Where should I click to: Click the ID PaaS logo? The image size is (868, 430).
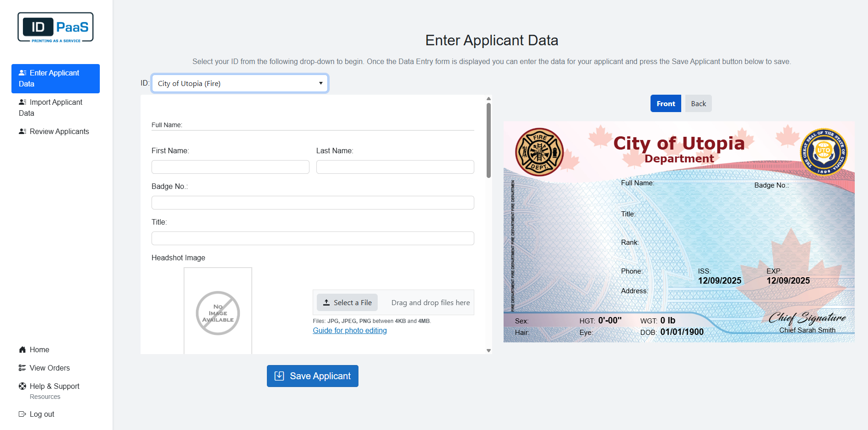(x=55, y=27)
